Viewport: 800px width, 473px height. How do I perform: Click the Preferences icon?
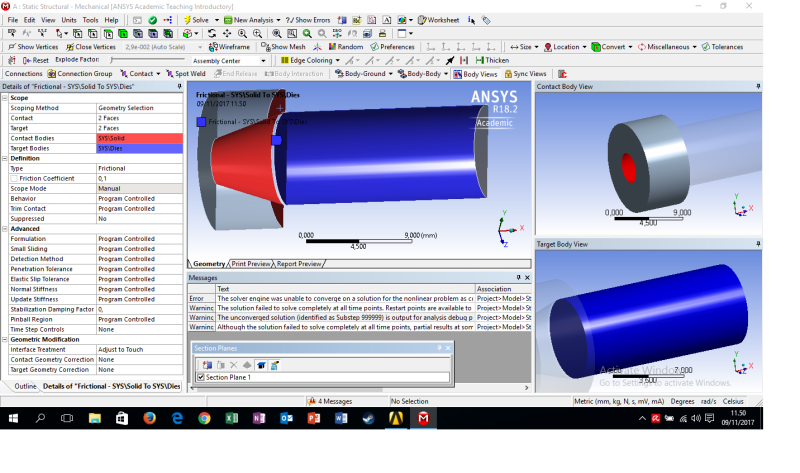click(374, 46)
